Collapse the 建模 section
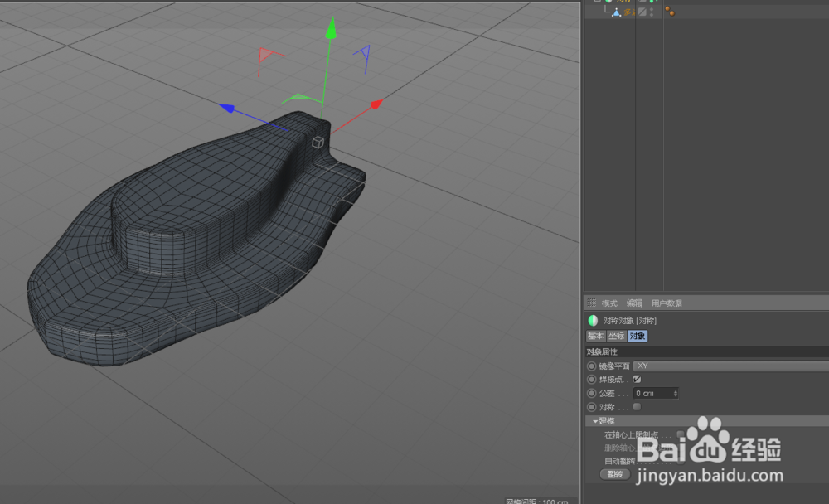Image resolution: width=829 pixels, height=504 pixels. click(x=595, y=421)
